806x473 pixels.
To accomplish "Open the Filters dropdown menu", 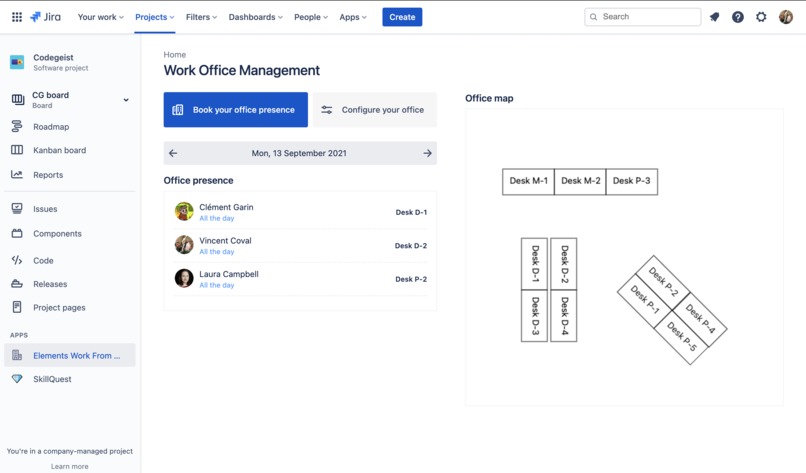I will click(202, 17).
